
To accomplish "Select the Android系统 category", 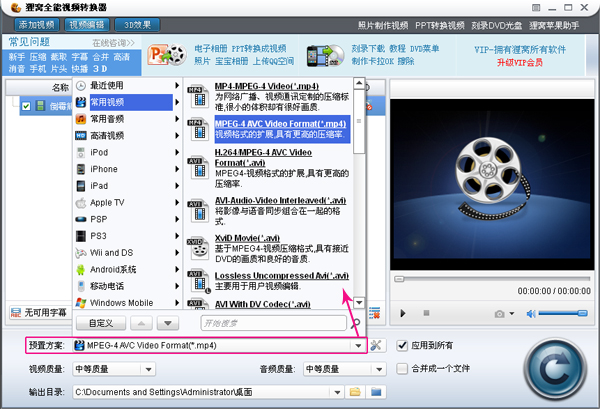I will pyautogui.click(x=113, y=268).
